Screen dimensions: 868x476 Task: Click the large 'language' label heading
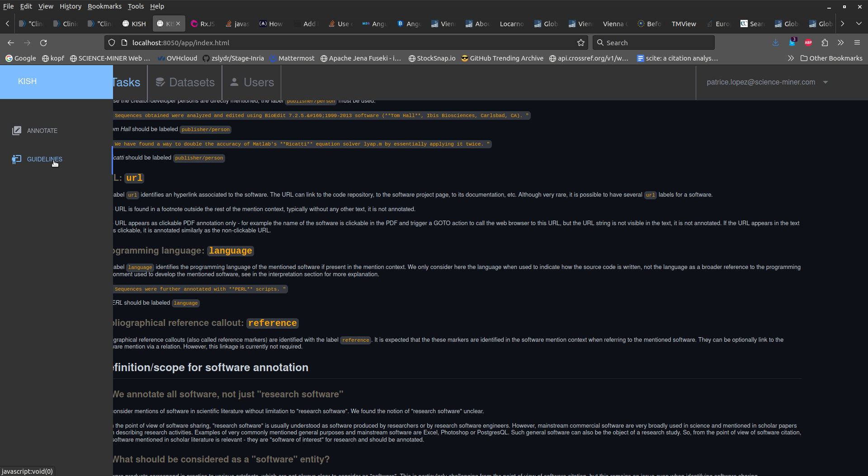pos(231,251)
